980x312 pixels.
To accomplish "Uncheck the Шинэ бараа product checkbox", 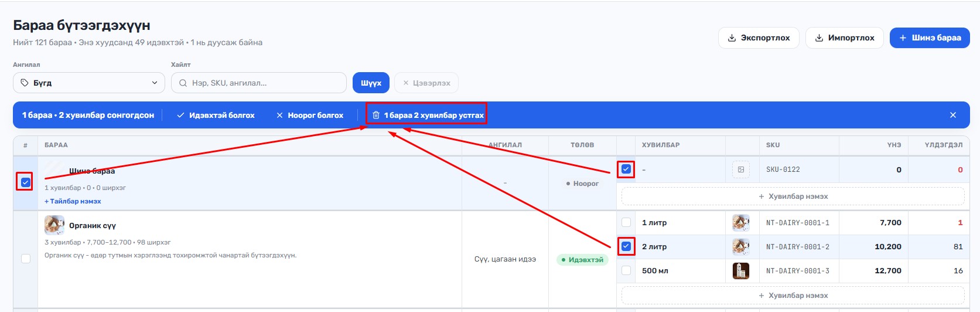I will point(25,182).
